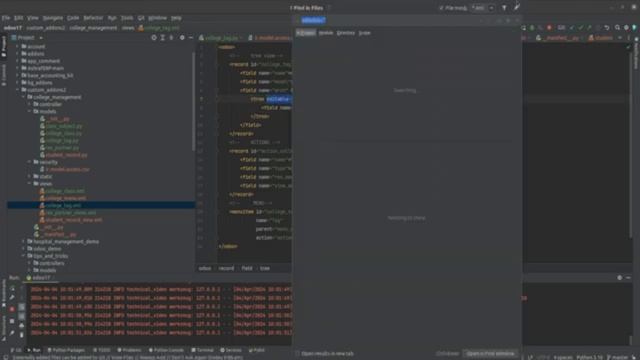Viewport: 640px width, 360px height.
Task: Toggle regex option in search field
Action: [x=517, y=20]
